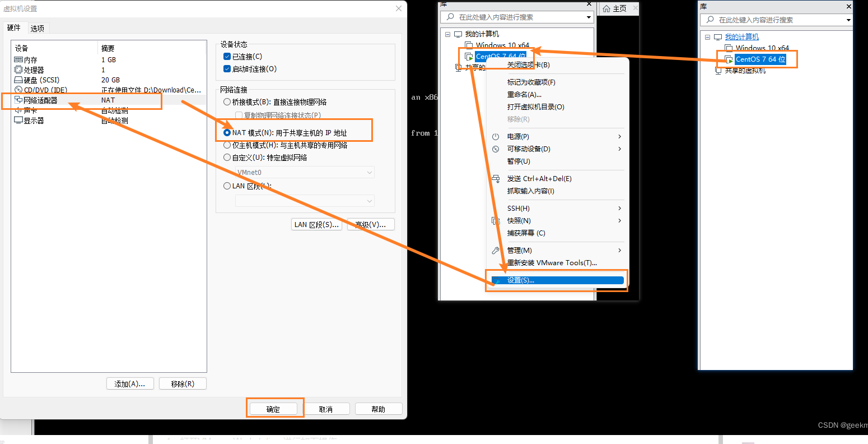The width and height of the screenshot is (868, 444).
Task: Click the removable devices icon beside 可移动设备(D)
Action: [x=496, y=149]
